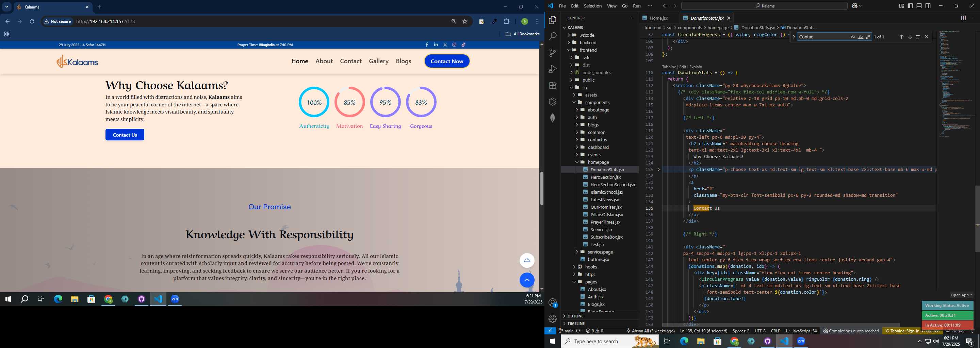Toggle the bottom Panel visibility
The image size is (980, 348).
(x=919, y=6)
